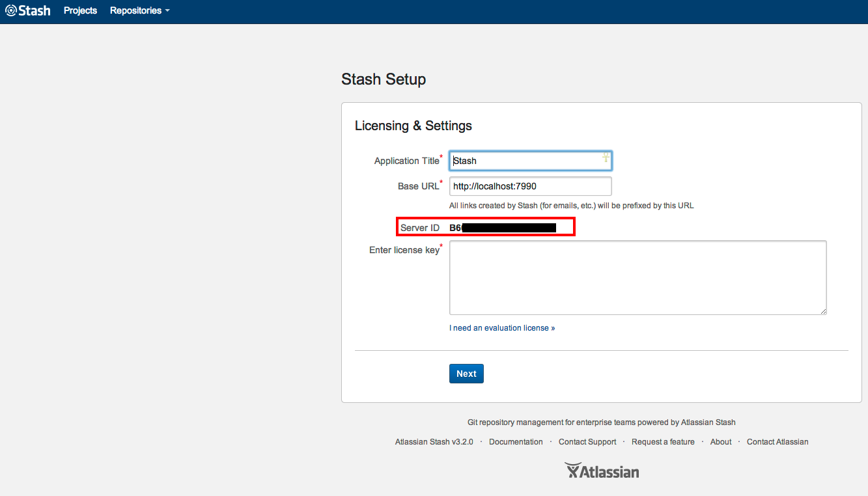Open 'I need an evaluation license' link

click(502, 328)
